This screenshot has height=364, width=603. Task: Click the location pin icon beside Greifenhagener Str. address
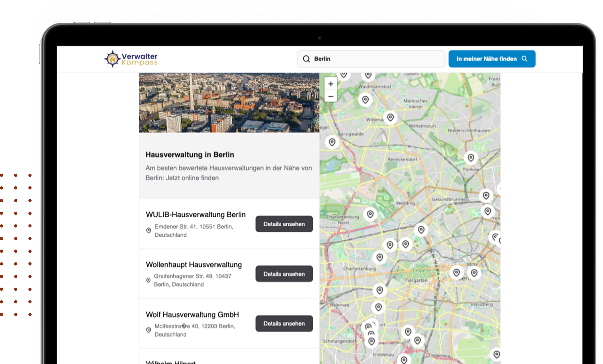[149, 280]
